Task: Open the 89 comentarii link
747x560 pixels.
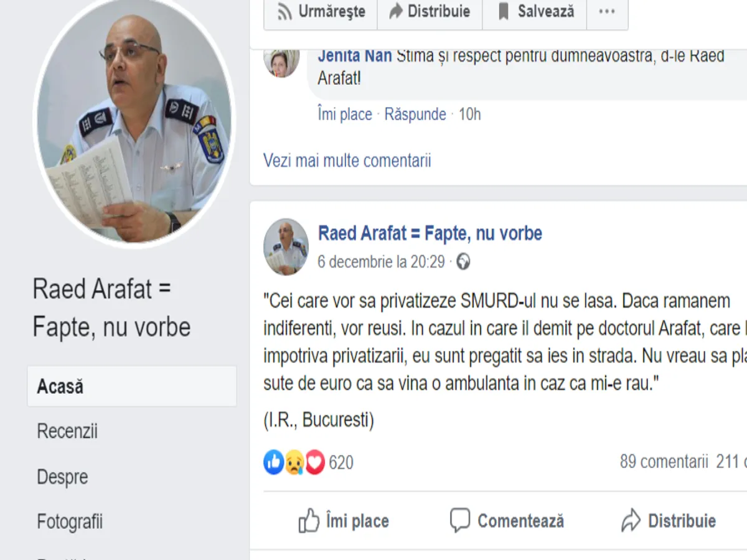Action: point(664,462)
